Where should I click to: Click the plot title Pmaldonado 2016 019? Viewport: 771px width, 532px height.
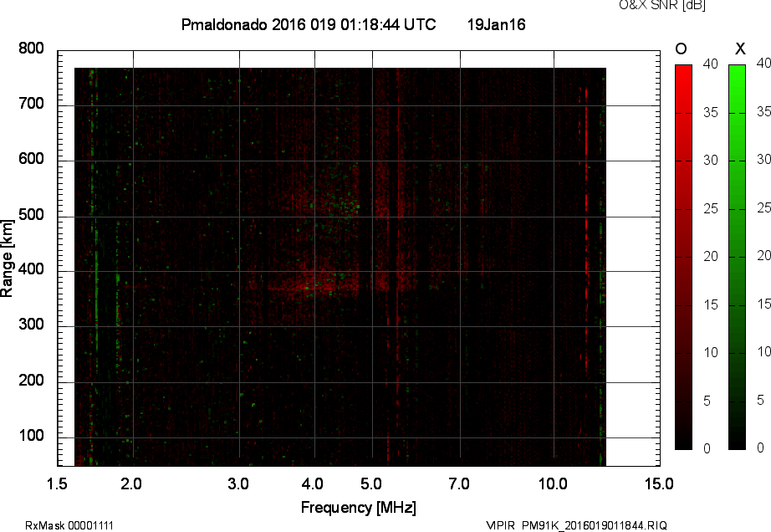tap(308, 25)
